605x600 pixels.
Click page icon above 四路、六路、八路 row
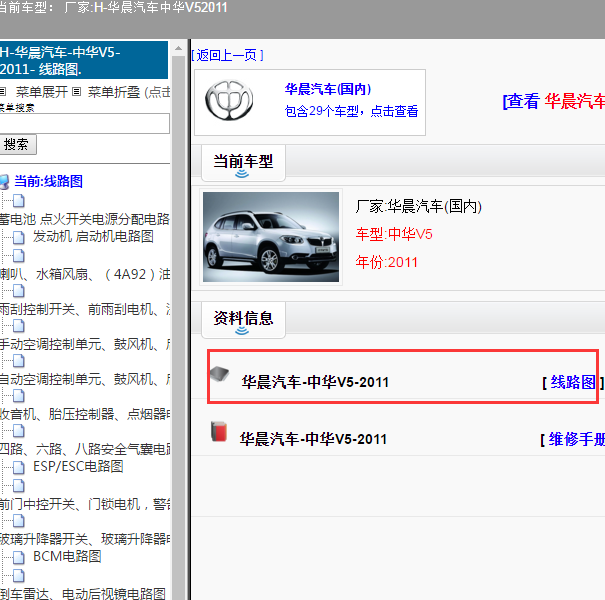click(19, 431)
